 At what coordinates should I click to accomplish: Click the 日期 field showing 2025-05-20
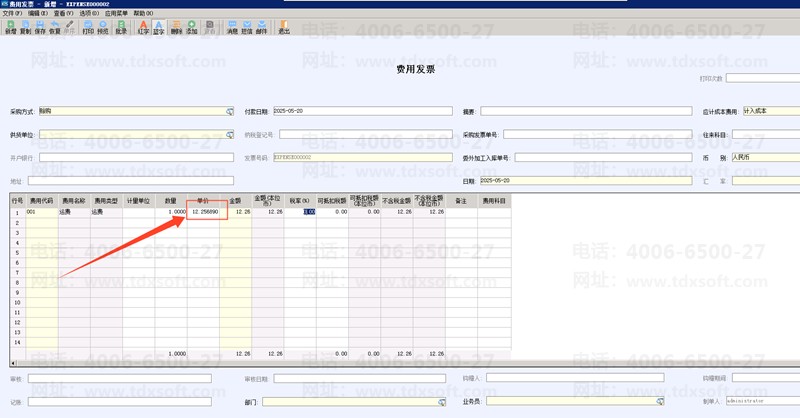(586, 181)
